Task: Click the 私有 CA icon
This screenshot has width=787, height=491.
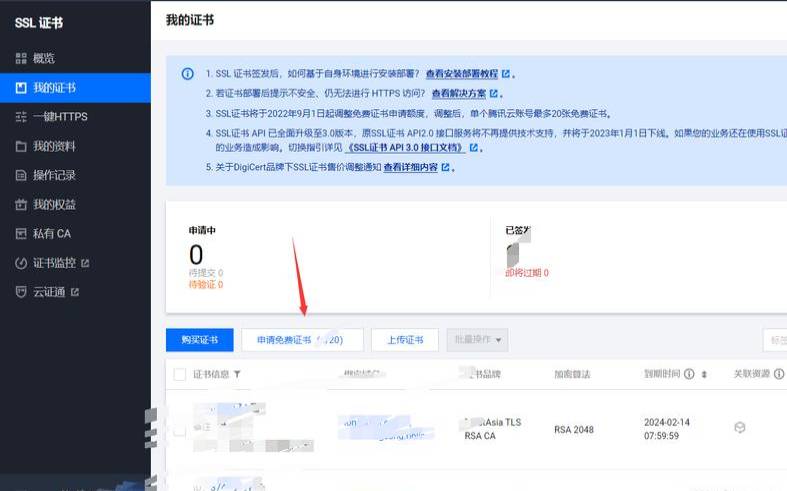Action: click(21, 233)
